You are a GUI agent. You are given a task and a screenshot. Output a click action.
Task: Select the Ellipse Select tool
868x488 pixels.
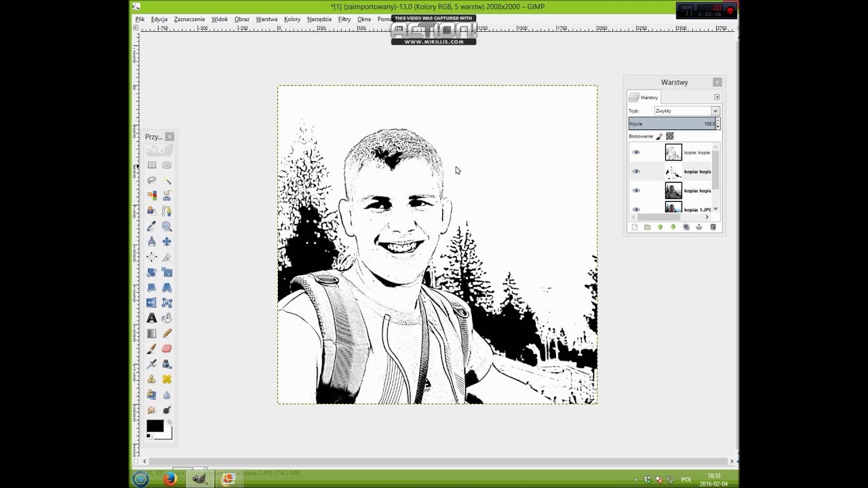[167, 165]
